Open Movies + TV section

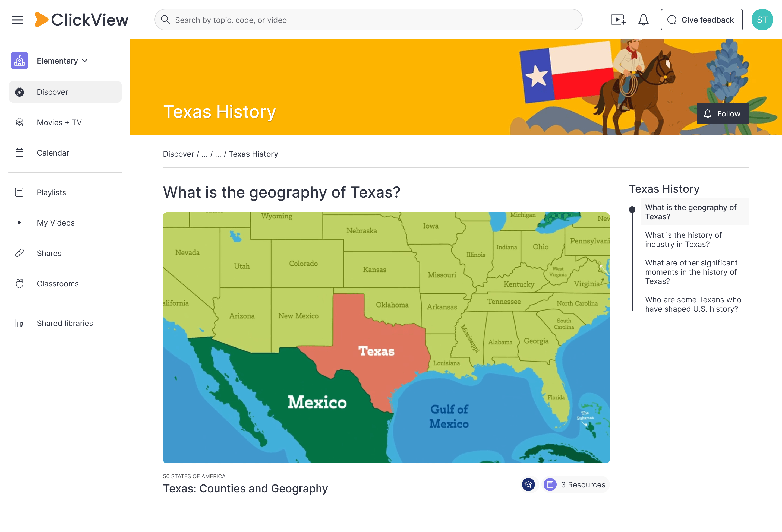(x=65, y=122)
